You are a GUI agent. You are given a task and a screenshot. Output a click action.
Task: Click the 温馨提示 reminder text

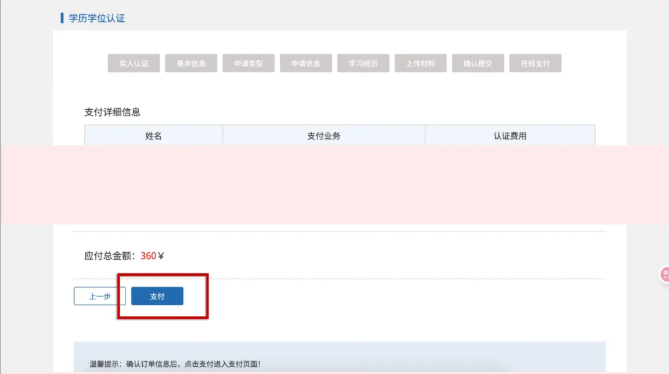click(x=175, y=364)
